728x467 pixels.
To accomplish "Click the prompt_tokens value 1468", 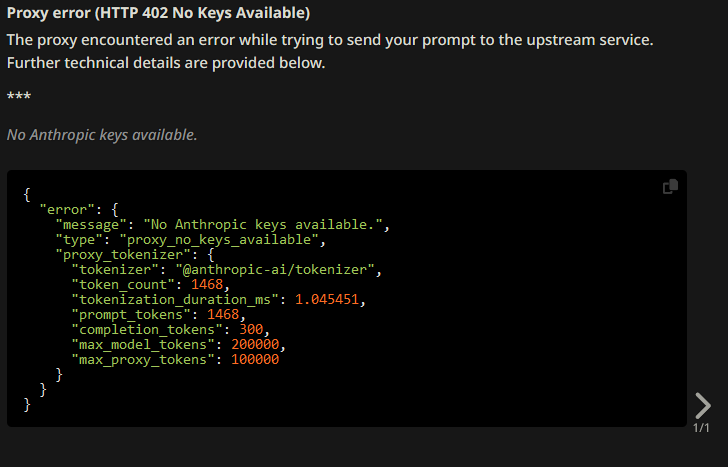I will [223, 315].
